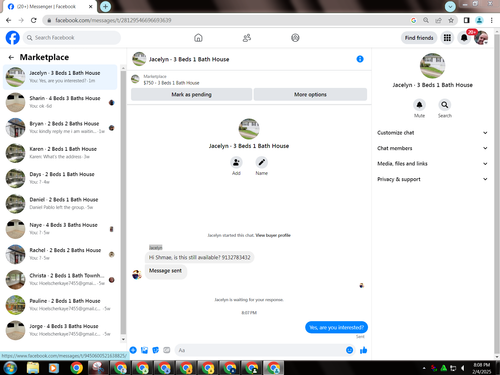Open Jacelyn listing thumbnail in right panel
500x375 pixels.
pyautogui.click(x=432, y=65)
